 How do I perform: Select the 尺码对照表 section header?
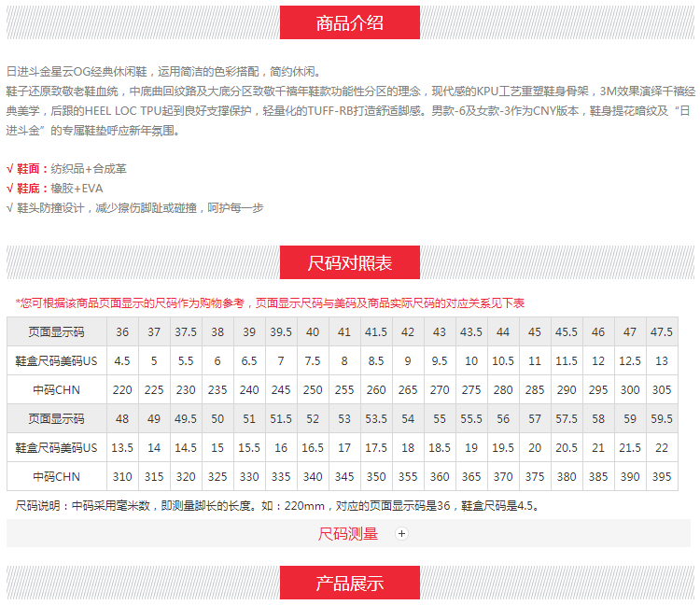[350, 262]
